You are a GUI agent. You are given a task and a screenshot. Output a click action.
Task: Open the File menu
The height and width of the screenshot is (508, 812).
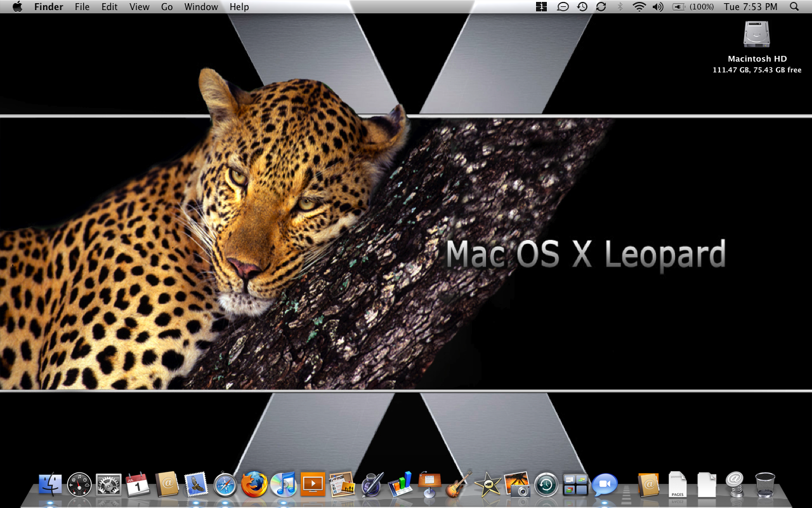82,7
